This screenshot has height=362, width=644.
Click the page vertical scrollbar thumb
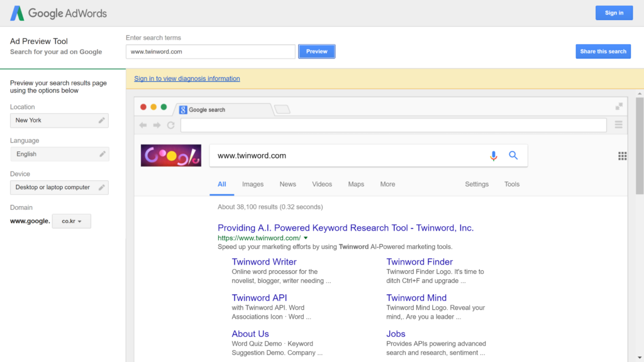[640, 146]
